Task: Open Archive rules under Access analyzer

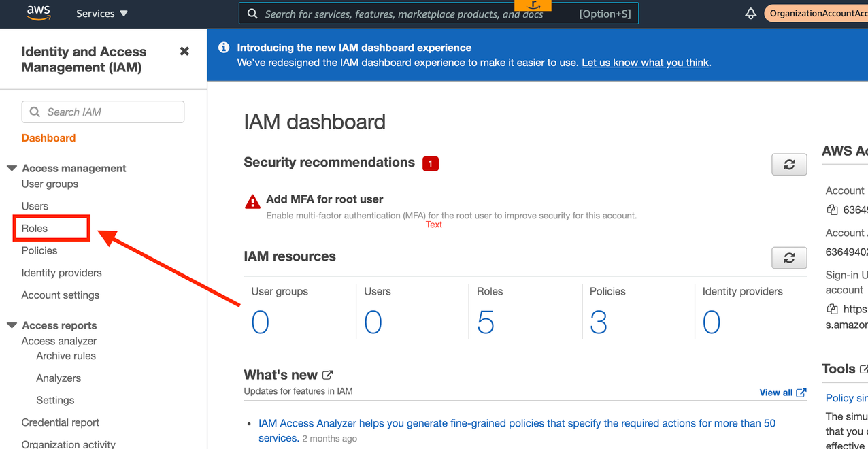Action: (x=66, y=356)
